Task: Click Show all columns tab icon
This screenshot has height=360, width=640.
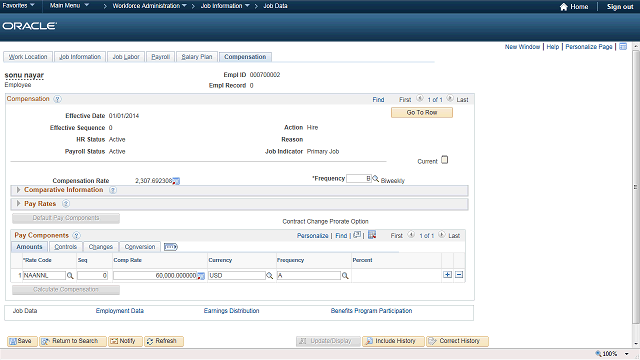Action: point(171,247)
